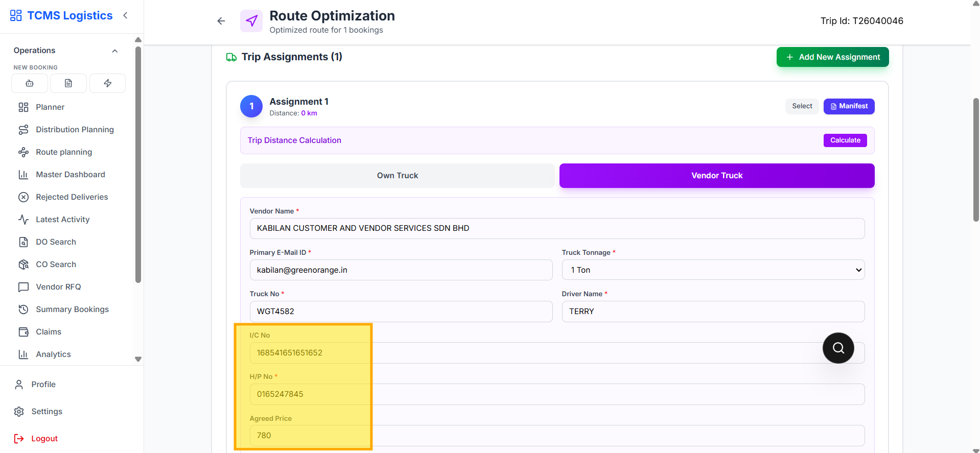Click the Settings gear icon
The width and height of the screenshot is (980, 453).
point(19,412)
